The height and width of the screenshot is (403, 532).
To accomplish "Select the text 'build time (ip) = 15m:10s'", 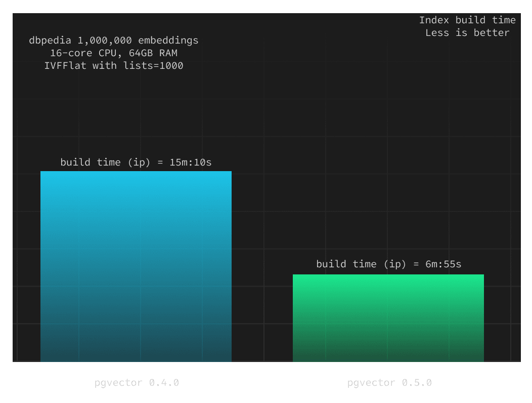I will [x=136, y=163].
